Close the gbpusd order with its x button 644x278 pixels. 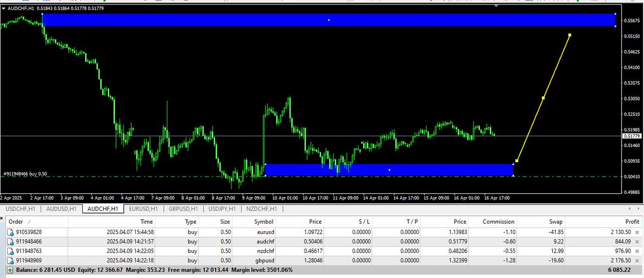click(x=636, y=260)
